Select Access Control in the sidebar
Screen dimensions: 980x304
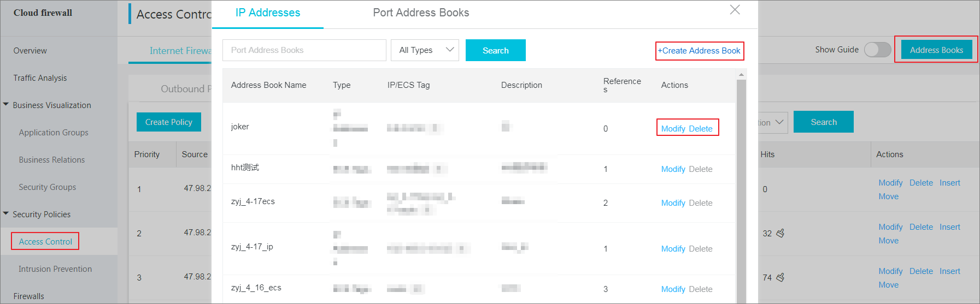click(45, 241)
